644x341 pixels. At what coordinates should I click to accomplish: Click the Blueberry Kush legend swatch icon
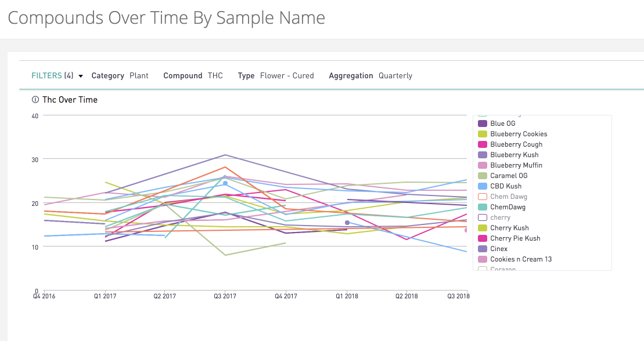coord(482,155)
